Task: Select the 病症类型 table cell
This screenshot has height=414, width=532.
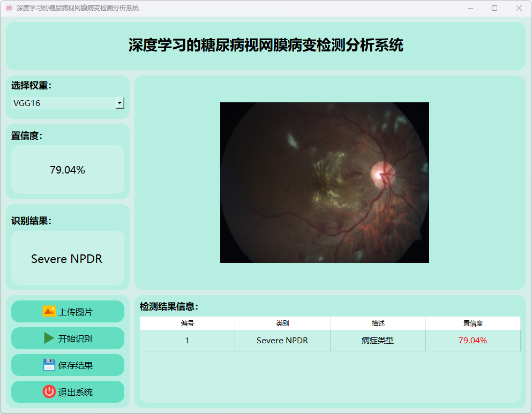Action: coord(378,341)
